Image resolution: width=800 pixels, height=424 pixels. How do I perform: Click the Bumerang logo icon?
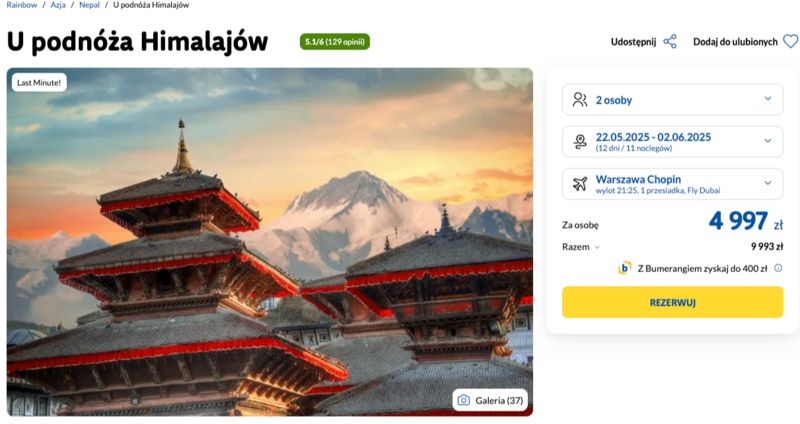tap(624, 268)
